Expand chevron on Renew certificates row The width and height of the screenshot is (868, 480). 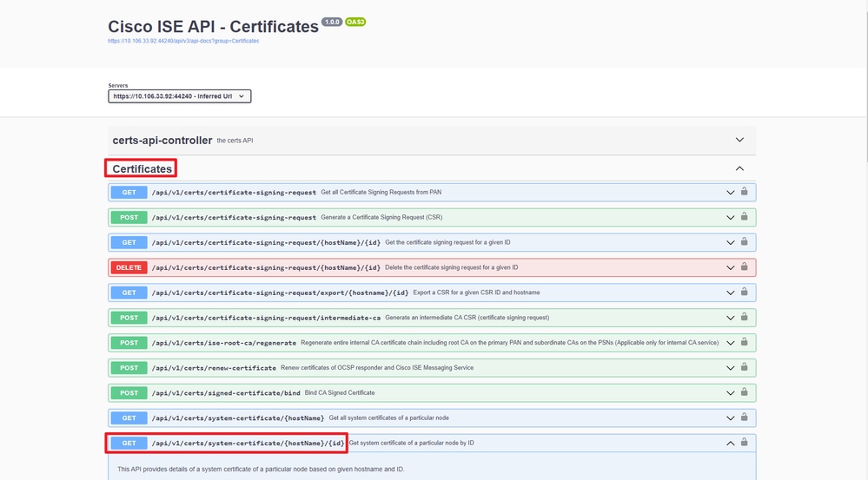tap(730, 368)
